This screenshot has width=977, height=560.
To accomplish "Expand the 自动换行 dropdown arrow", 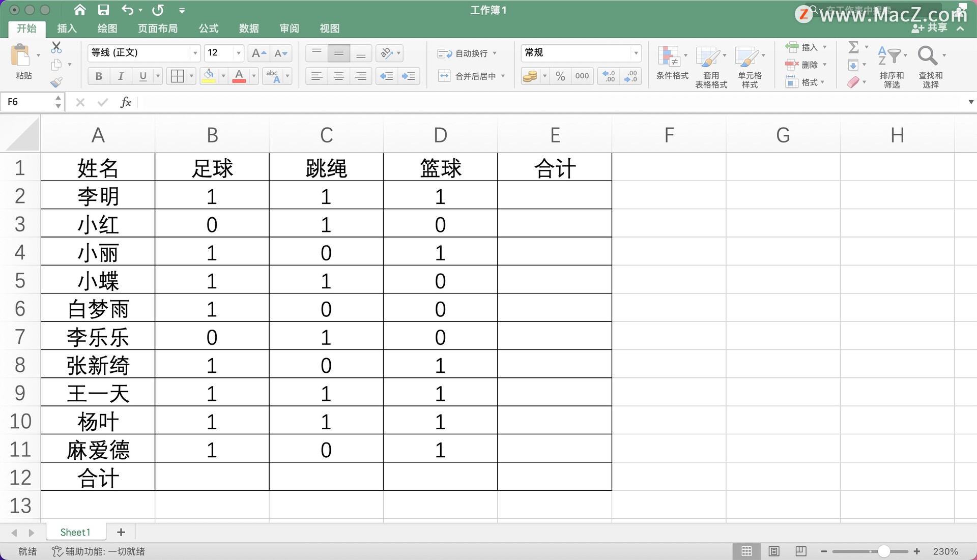I will coord(494,53).
